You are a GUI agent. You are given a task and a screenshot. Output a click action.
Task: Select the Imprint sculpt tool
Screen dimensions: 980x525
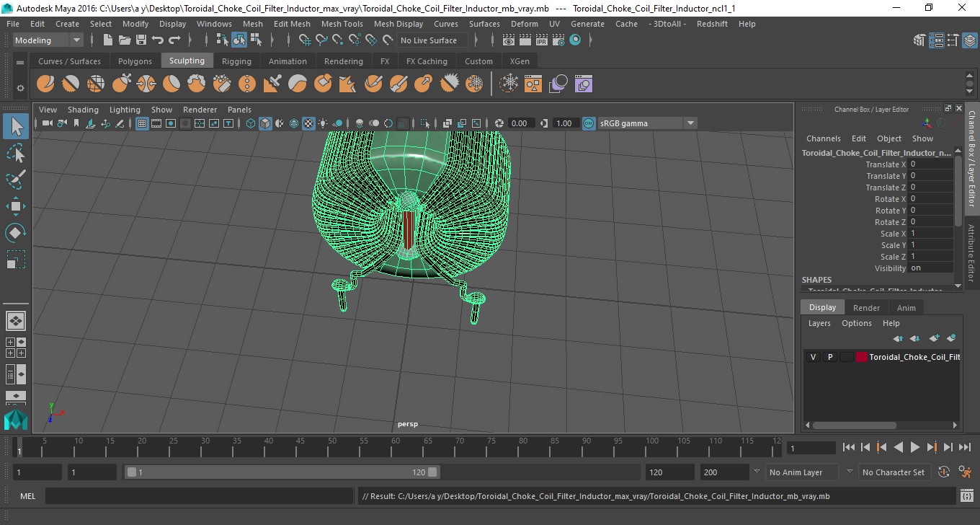[x=272, y=84]
